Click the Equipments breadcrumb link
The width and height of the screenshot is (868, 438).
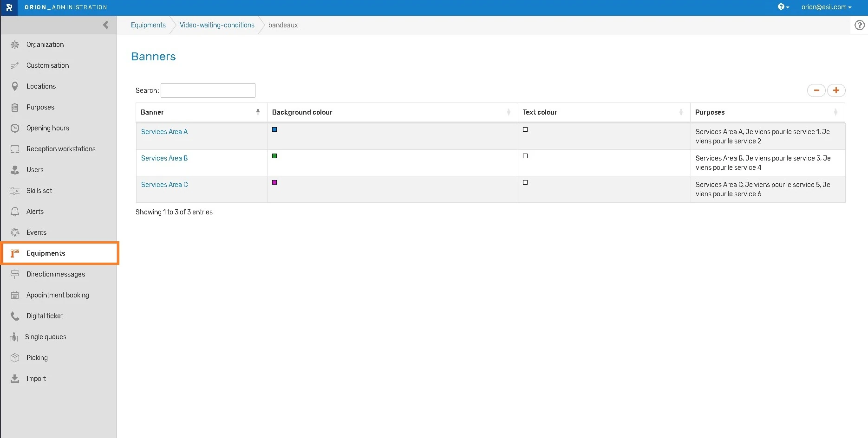148,25
